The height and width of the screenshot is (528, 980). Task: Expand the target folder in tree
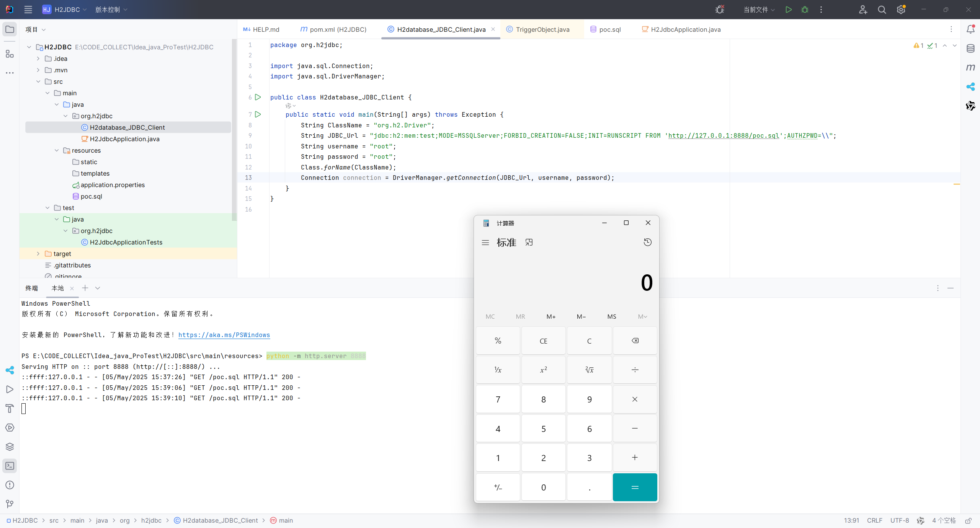[x=38, y=254]
